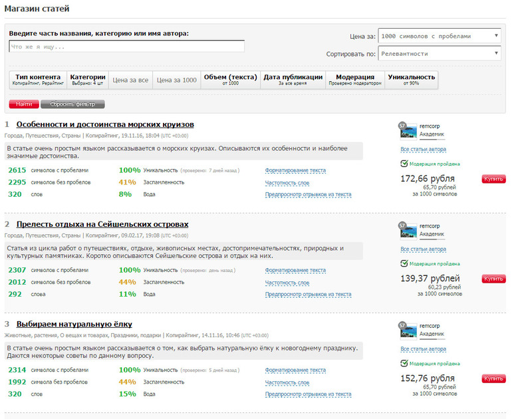This screenshot has height=419, width=532.
Task: Click author avatar beside the Seychelles article
Action: [x=409, y=230]
